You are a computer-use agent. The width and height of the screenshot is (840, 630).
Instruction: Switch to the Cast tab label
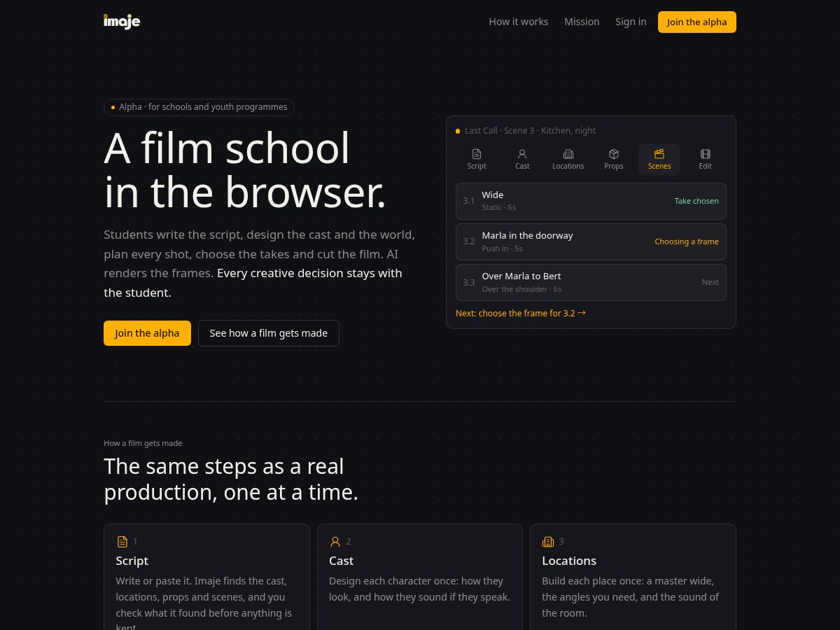tap(522, 166)
